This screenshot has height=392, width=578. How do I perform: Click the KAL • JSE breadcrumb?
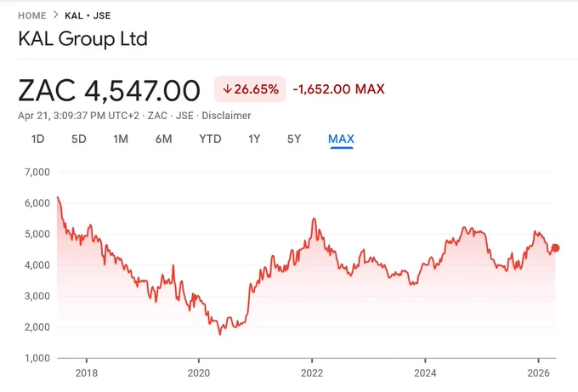coord(88,15)
